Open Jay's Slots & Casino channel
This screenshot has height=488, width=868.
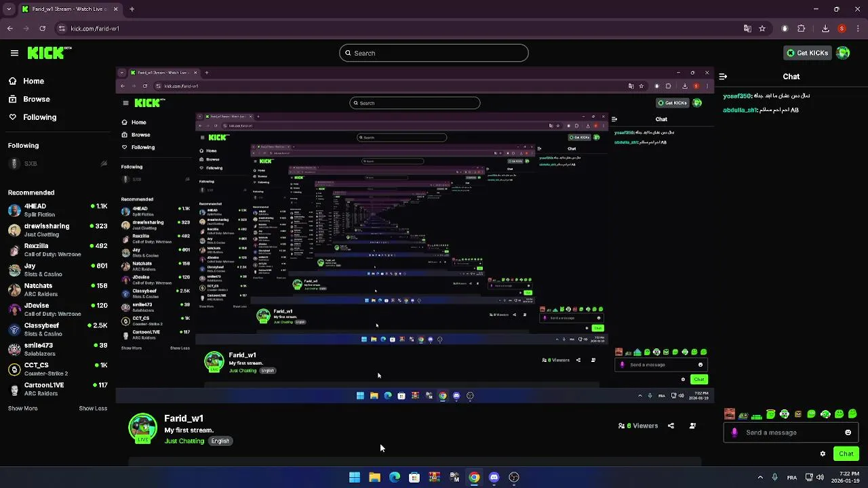[58, 270]
